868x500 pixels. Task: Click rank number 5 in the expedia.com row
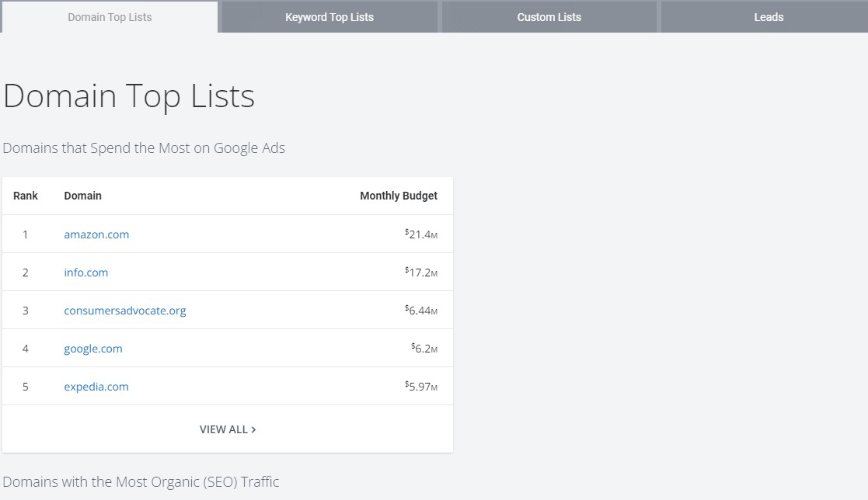[x=25, y=387]
